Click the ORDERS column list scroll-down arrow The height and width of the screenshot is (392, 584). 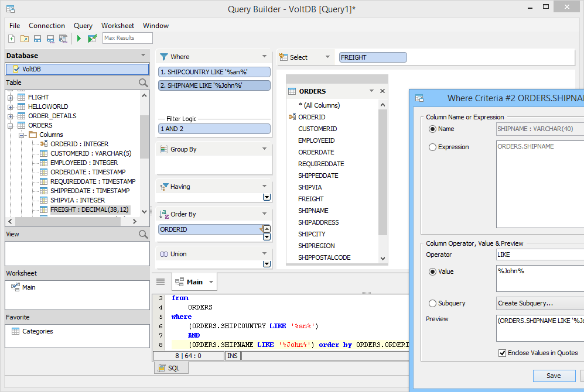click(382, 259)
